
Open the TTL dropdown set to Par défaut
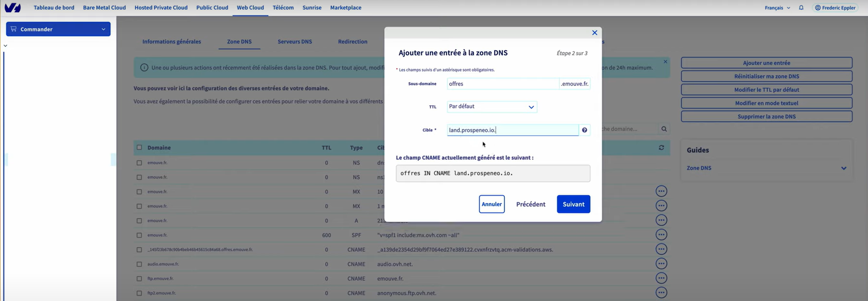(x=492, y=107)
